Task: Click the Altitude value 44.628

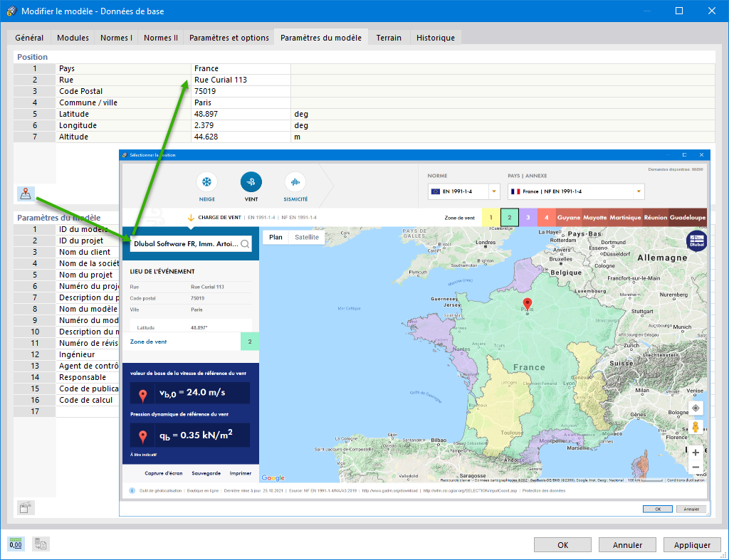Action: click(x=241, y=137)
